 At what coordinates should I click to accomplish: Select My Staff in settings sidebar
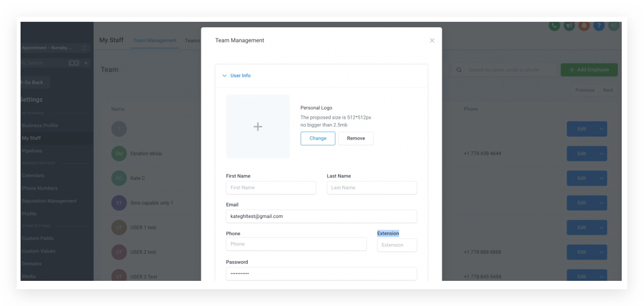pos(31,138)
